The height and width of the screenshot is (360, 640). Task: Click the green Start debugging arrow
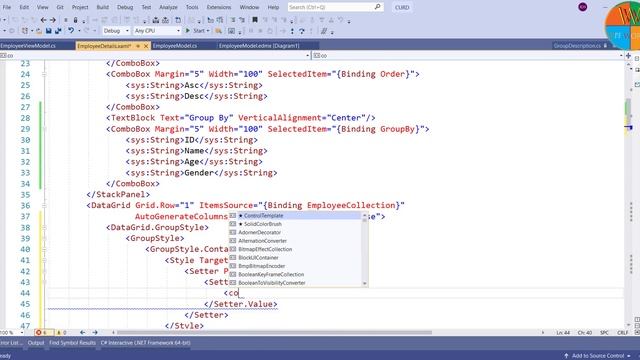click(188, 31)
